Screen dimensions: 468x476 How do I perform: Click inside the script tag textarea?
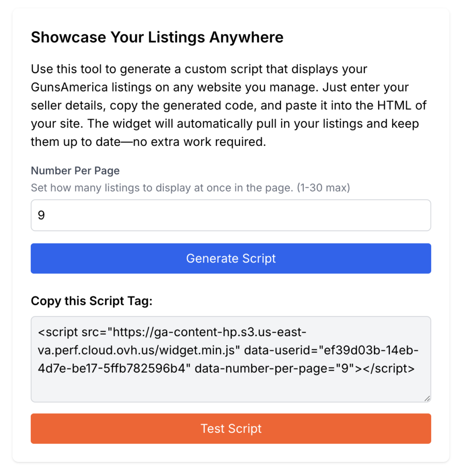pyautogui.click(x=231, y=359)
